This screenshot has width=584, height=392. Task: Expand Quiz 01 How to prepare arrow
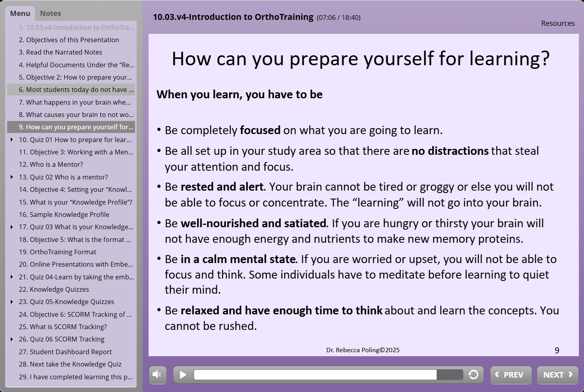click(12, 140)
